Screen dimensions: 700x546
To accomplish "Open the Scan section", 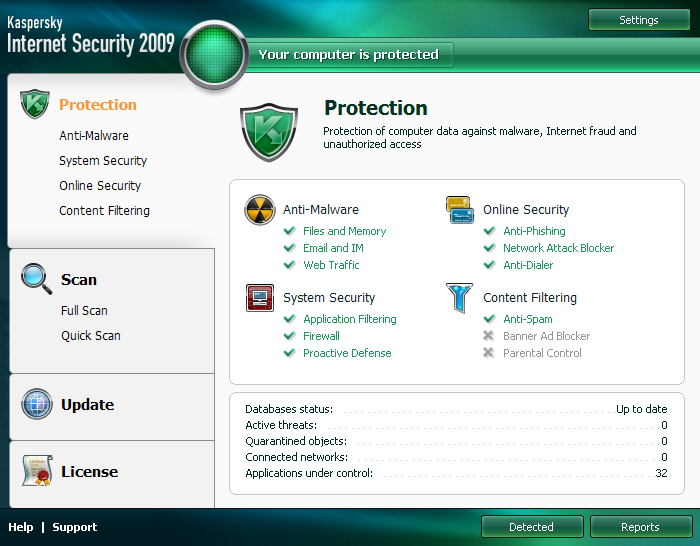I will [79, 279].
